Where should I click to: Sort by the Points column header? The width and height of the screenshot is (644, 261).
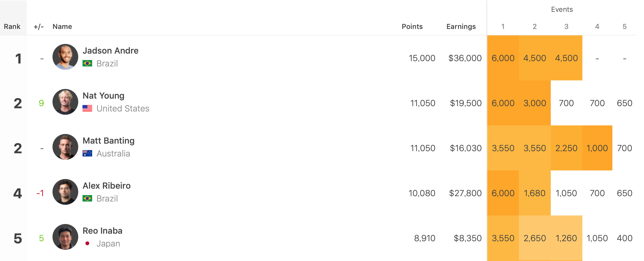click(x=412, y=27)
